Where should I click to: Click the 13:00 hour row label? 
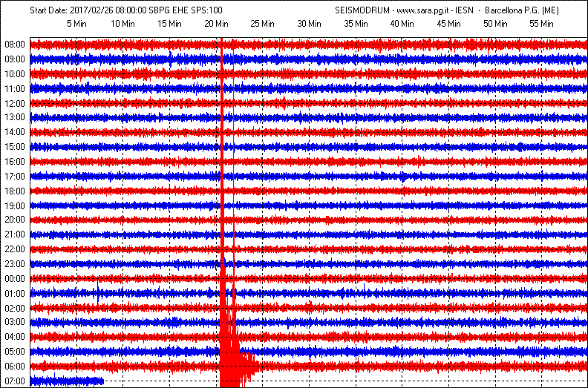click(15, 117)
